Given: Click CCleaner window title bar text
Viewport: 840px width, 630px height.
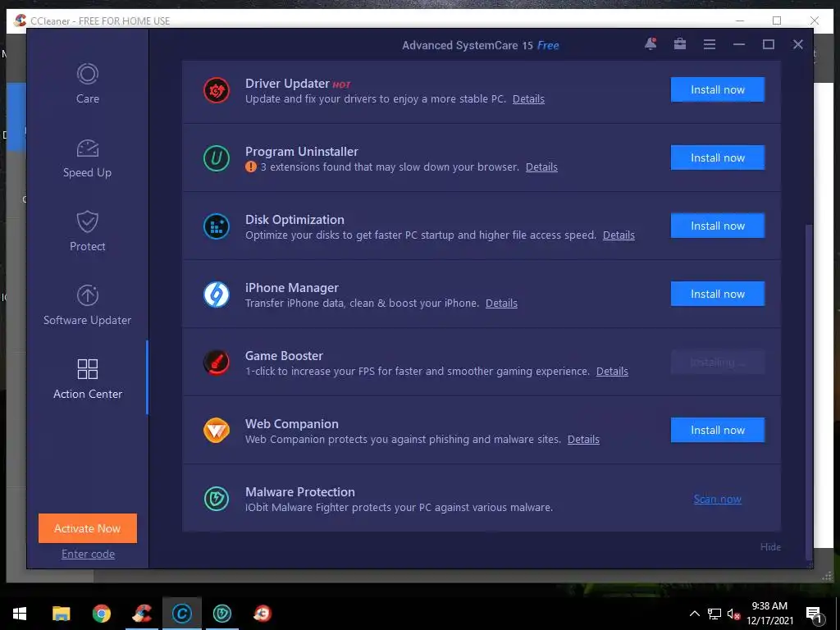Looking at the screenshot, I should point(100,21).
